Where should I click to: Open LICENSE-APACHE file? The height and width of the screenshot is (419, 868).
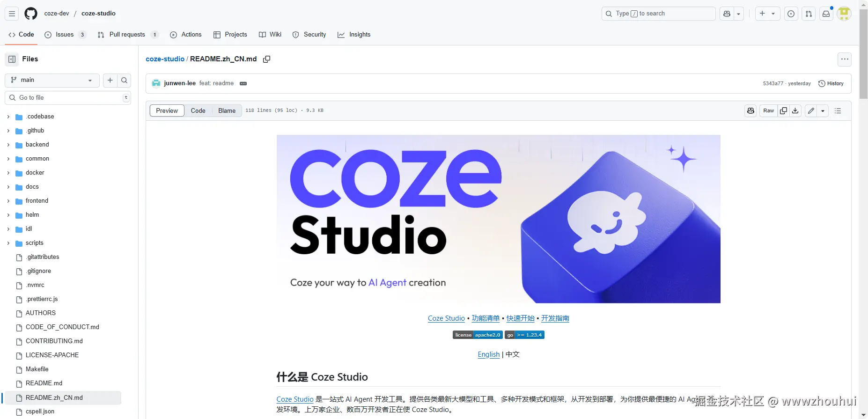coord(52,355)
